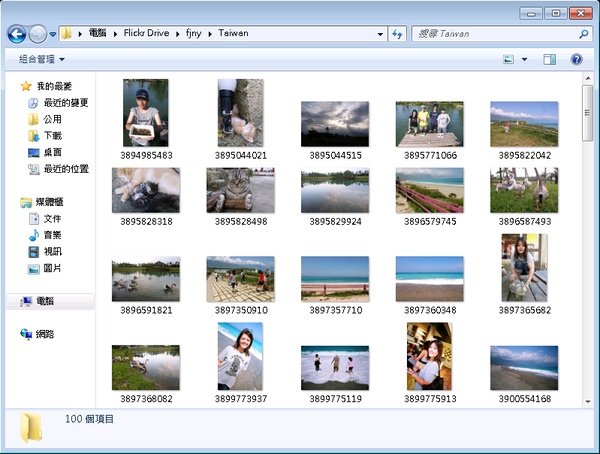
Task: Select beach fence photo 3896579745
Action: 429,190
